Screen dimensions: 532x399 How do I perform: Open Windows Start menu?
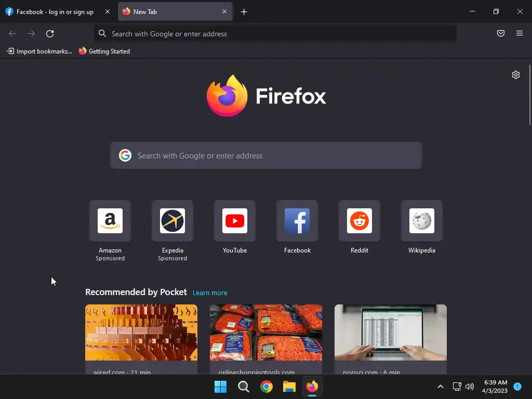(x=220, y=387)
